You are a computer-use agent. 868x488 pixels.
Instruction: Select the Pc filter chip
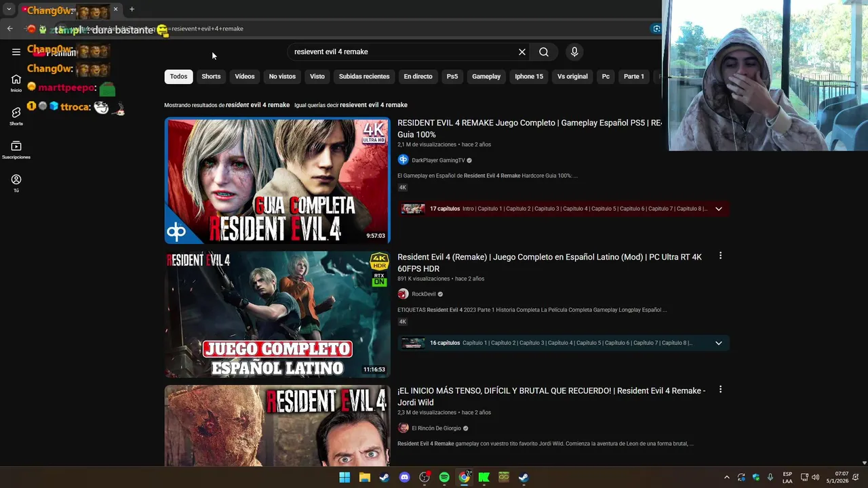[606, 77]
